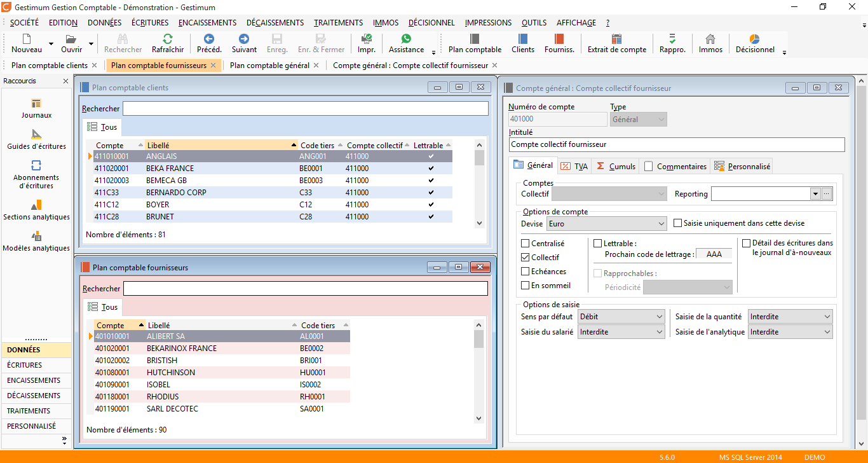Switch to Plan comptable général document tab
This screenshot has height=463, width=868.
click(x=270, y=66)
